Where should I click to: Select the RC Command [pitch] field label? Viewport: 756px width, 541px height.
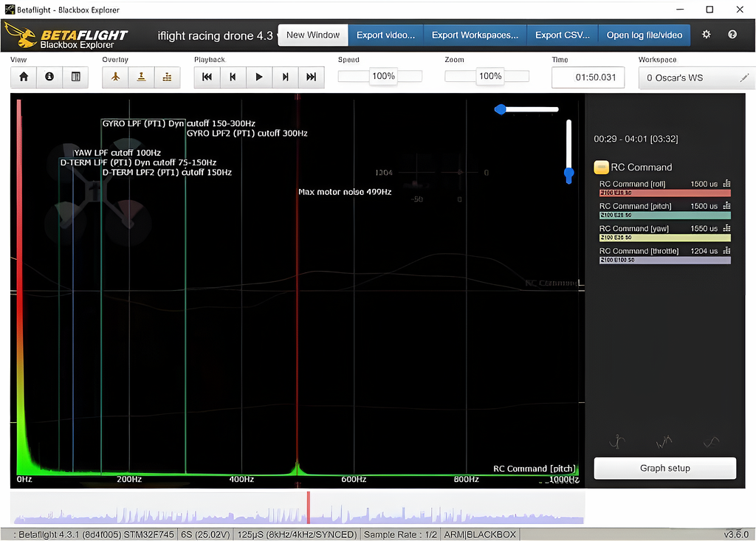(x=635, y=207)
